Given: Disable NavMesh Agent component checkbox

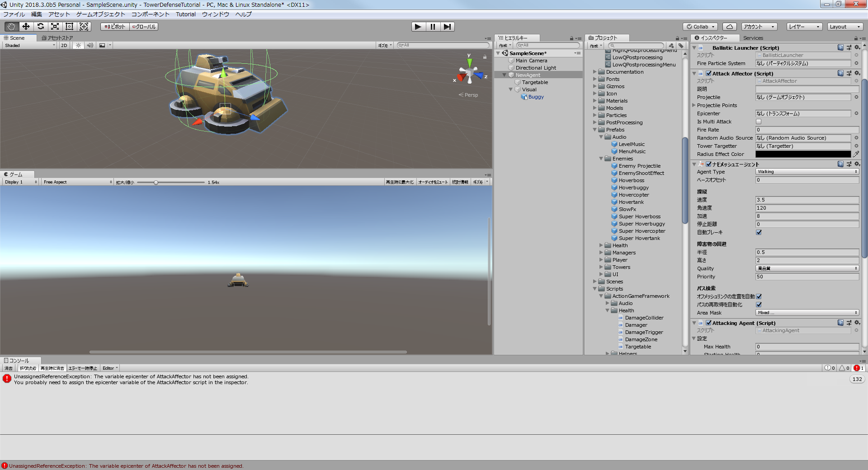Looking at the screenshot, I should (708, 164).
